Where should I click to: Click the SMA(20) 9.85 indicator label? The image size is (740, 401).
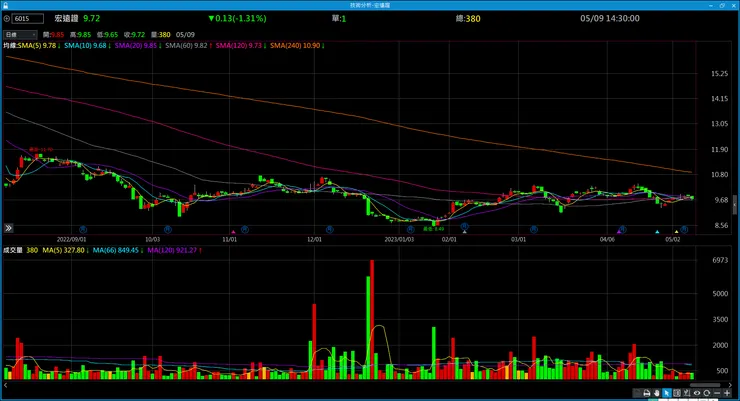pos(138,46)
